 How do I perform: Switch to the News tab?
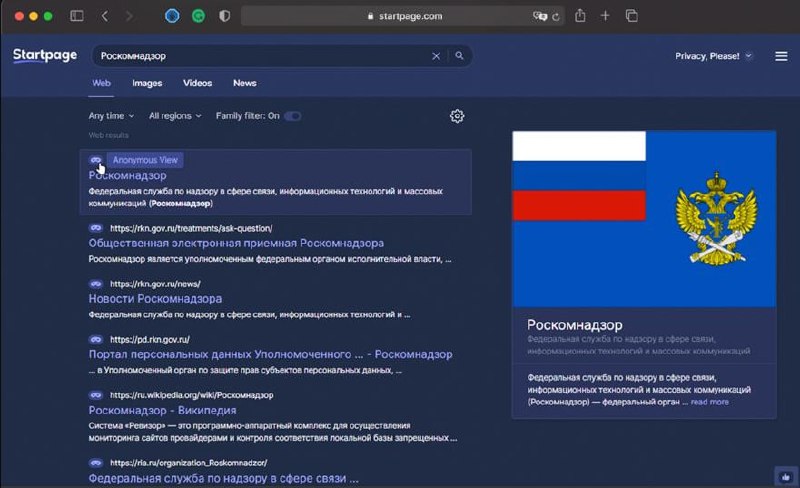(245, 83)
